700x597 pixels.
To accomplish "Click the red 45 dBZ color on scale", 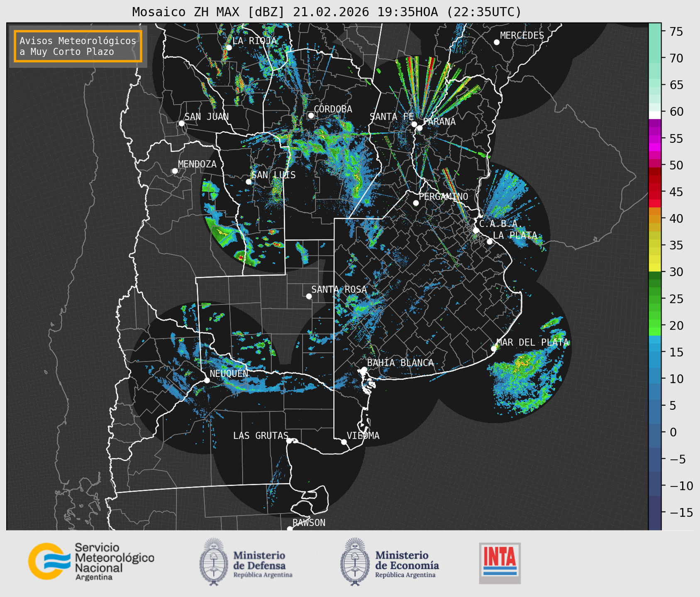I will click(655, 192).
